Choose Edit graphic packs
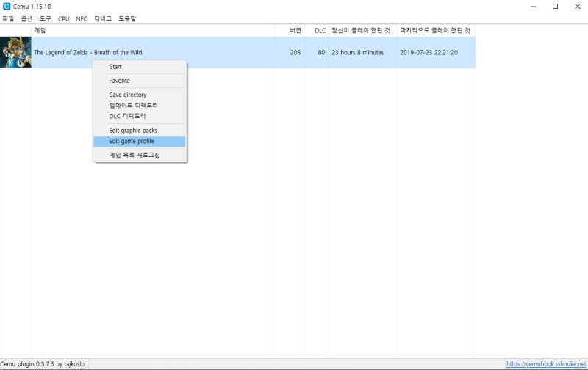The image size is (588, 370). click(x=140, y=131)
